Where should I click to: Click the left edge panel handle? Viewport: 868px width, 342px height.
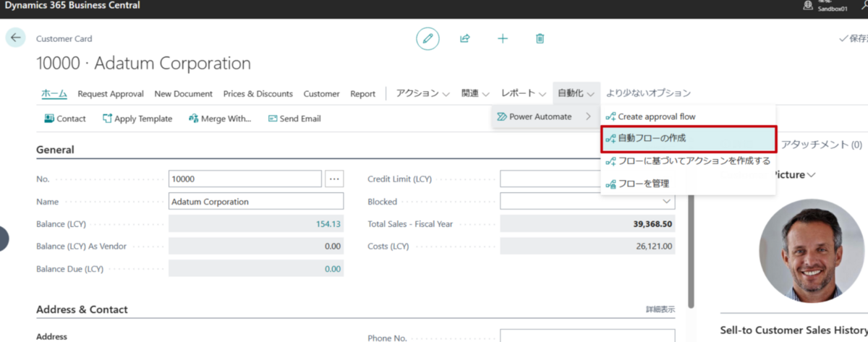point(3,239)
